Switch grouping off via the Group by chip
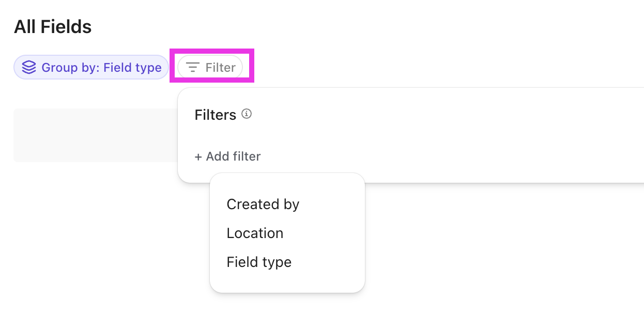Viewport: 644px width, 316px height. click(91, 67)
